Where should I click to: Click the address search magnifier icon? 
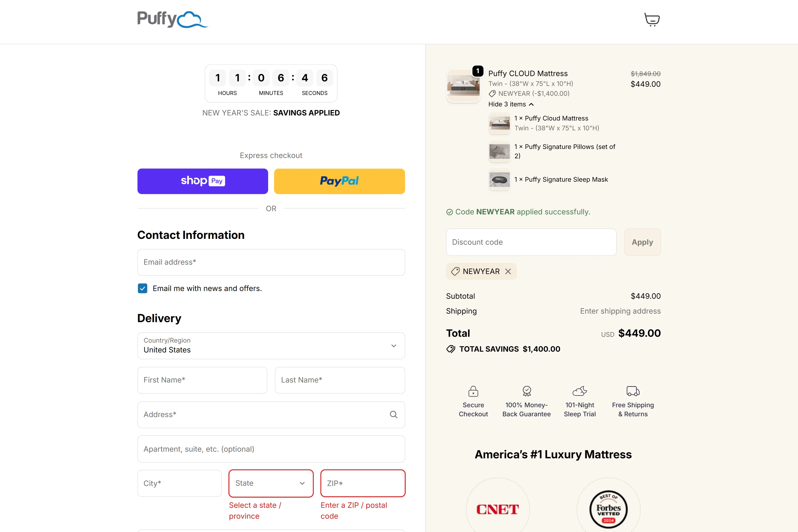click(394, 415)
